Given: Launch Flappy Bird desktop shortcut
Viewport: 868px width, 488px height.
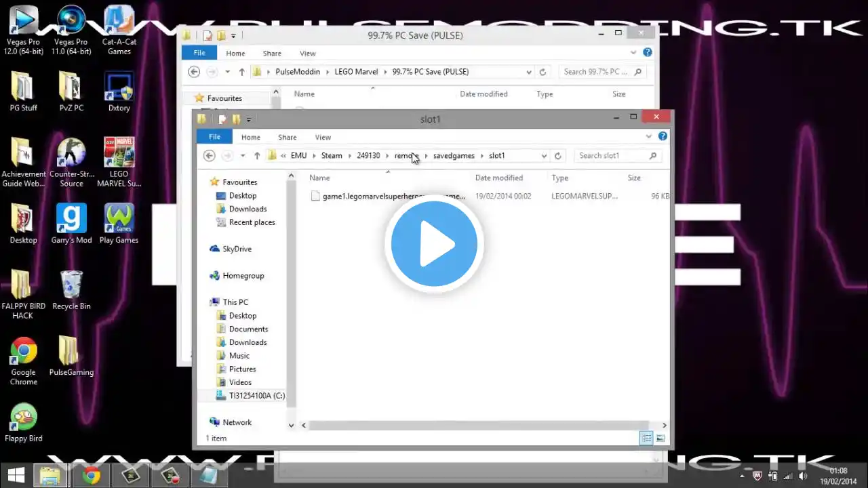Looking at the screenshot, I should point(23,423).
